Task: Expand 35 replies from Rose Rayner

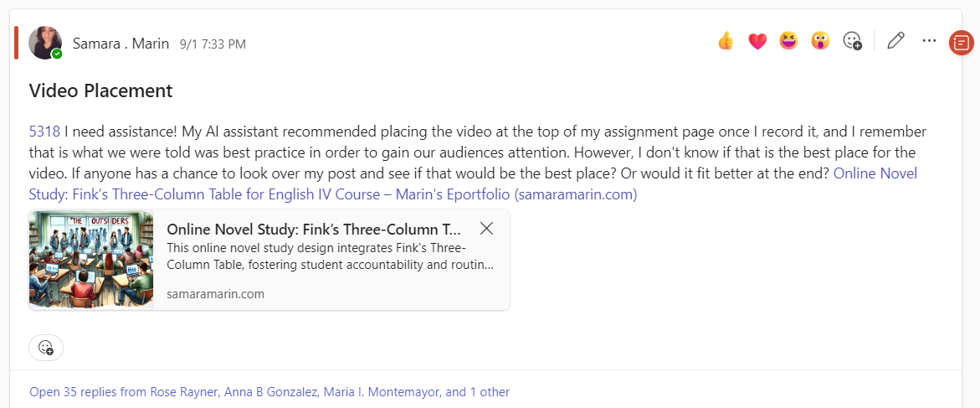Action: click(269, 391)
